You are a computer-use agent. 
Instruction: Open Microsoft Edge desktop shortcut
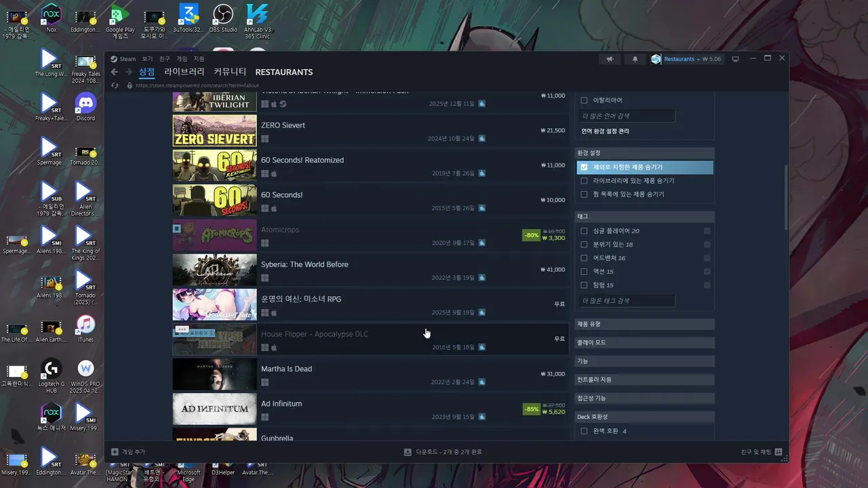(189, 472)
